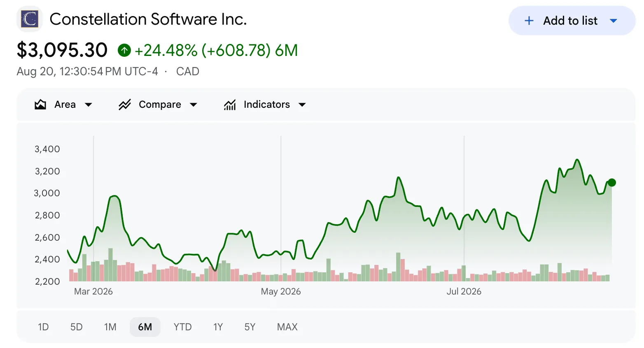Image resolution: width=644 pixels, height=348 pixels.
Task: Click the green up-arrow change icon
Action: point(124,50)
